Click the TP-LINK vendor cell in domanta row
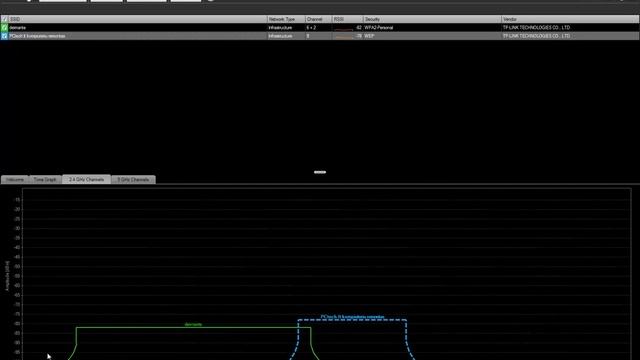The height and width of the screenshot is (360, 640). tap(536, 28)
